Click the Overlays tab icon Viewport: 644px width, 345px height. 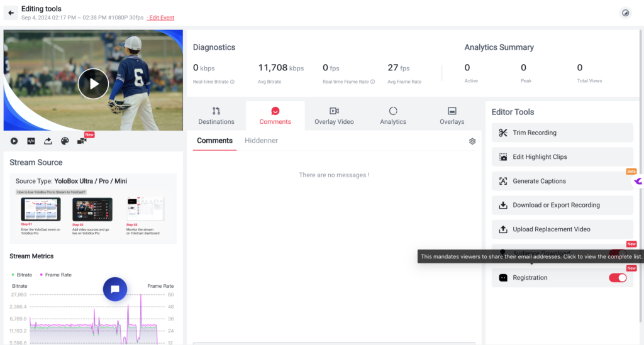point(452,111)
